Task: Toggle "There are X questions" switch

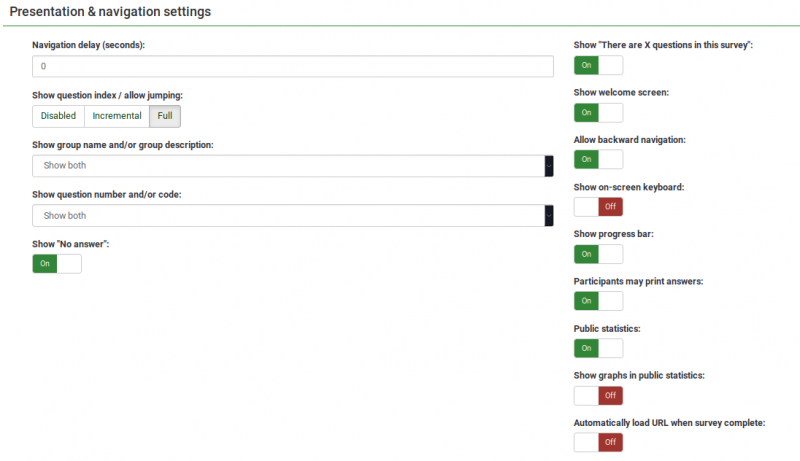Action: coord(598,65)
